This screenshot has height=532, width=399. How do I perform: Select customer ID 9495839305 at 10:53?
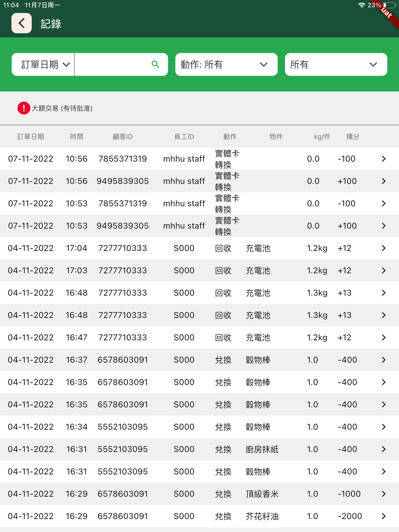[123, 226]
